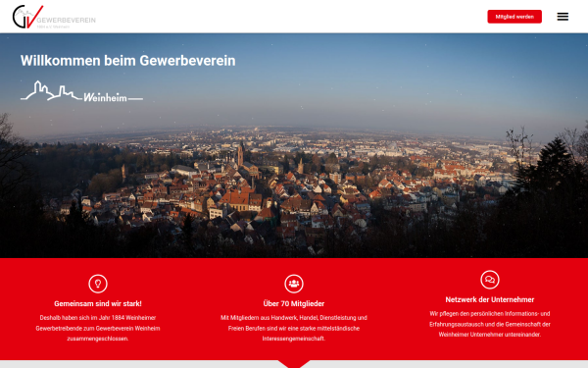Click the group icon above 'Über 70 Mitglieder'
588x368 pixels.
294,284
